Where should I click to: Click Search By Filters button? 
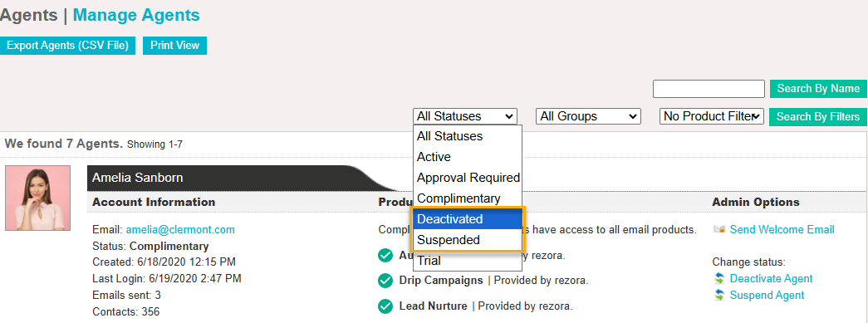pyautogui.click(x=817, y=117)
